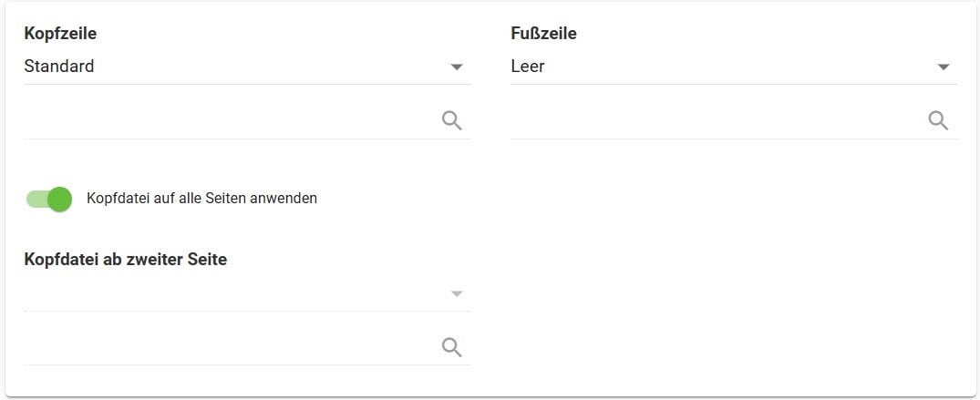Viewport: 980px width, 400px height.
Task: Click the search icon under Kopfzeile
Action: pos(451,120)
